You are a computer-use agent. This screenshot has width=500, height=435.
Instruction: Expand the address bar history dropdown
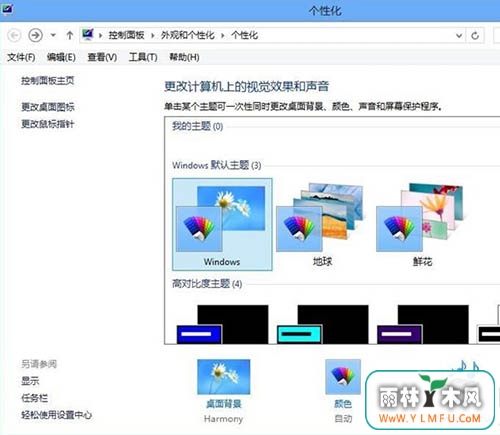459,35
